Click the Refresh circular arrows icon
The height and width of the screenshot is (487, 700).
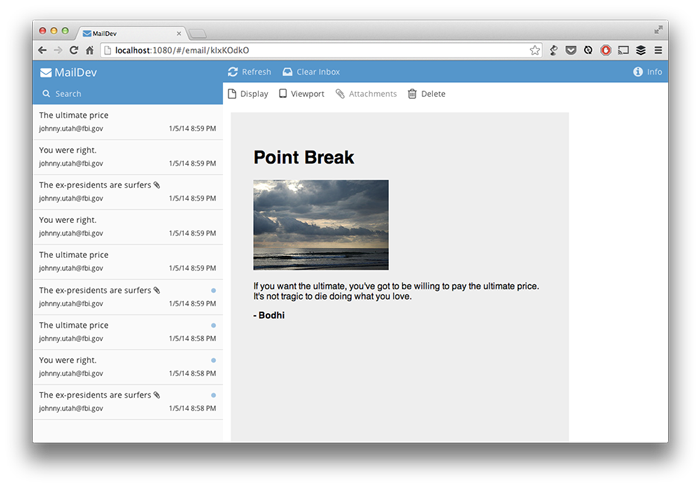pos(233,72)
